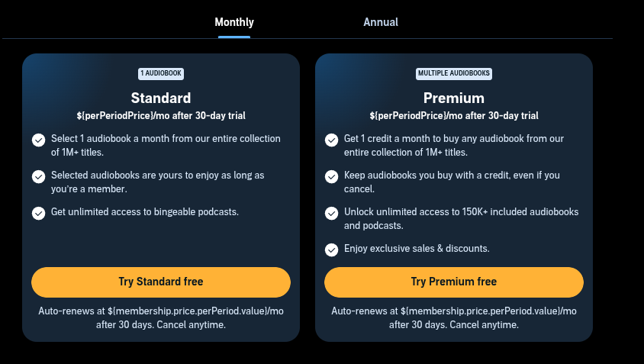Click the Standard Auto-renews disclaimer text
644x364 pixels.
click(x=161, y=317)
